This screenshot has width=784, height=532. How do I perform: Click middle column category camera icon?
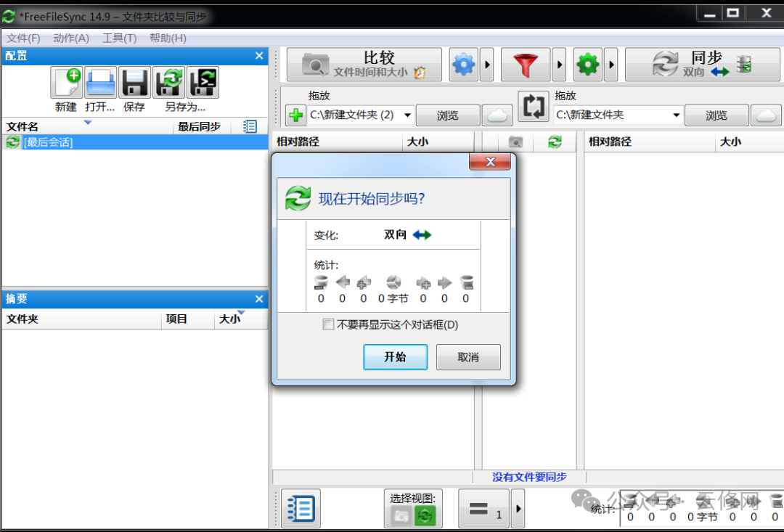point(515,142)
